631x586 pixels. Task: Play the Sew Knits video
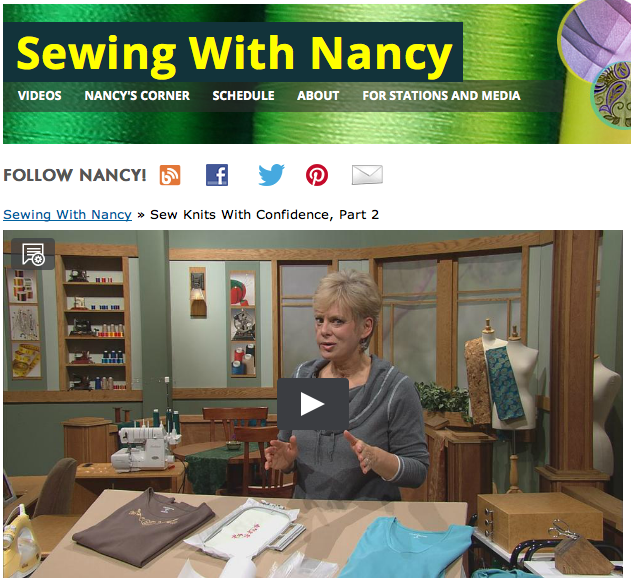click(x=313, y=404)
